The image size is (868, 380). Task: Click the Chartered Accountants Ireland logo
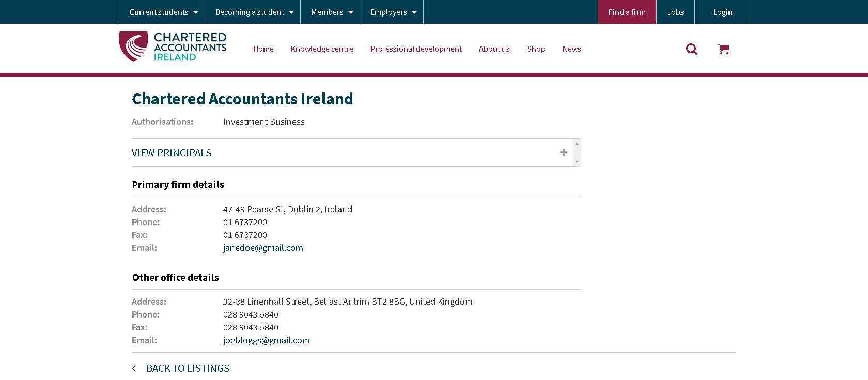pos(173,46)
